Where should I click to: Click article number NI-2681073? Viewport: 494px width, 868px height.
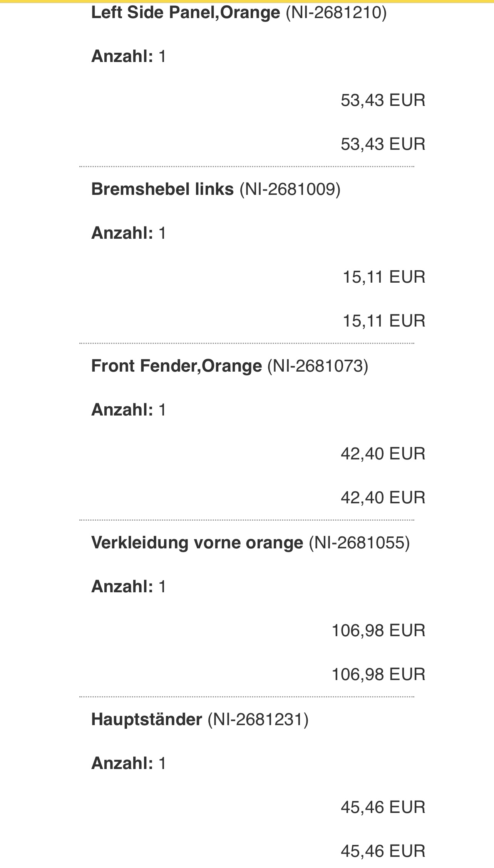318,366
